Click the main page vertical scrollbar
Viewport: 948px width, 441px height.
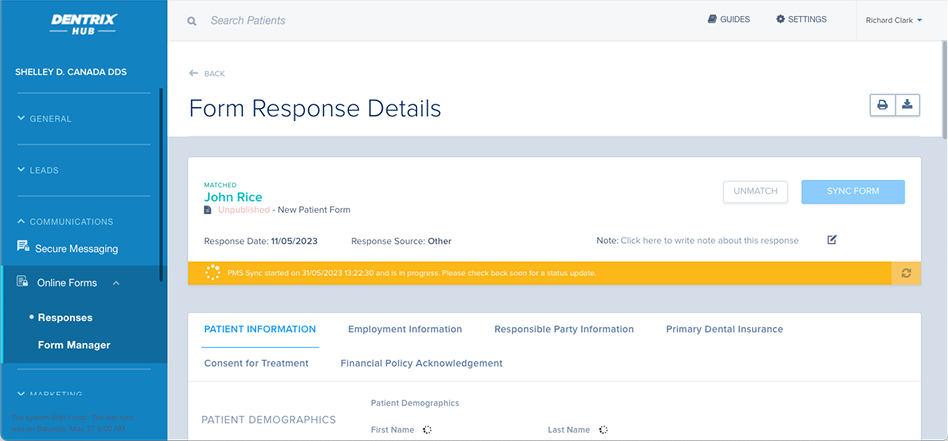[944, 88]
